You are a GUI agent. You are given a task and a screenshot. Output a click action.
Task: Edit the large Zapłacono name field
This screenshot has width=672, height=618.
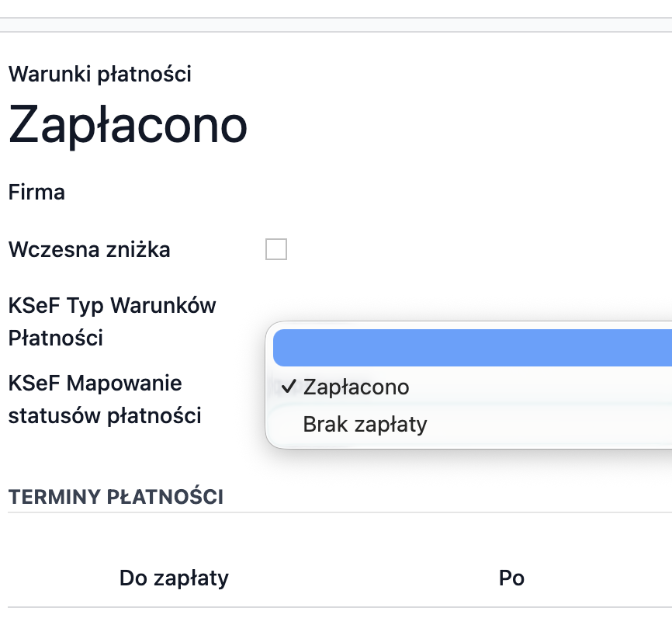(x=128, y=124)
